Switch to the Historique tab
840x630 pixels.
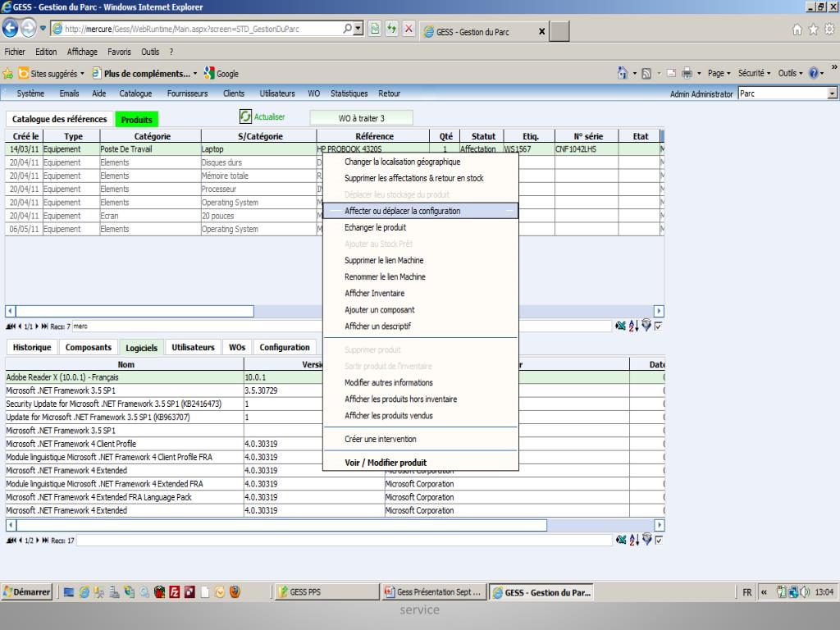click(x=32, y=347)
